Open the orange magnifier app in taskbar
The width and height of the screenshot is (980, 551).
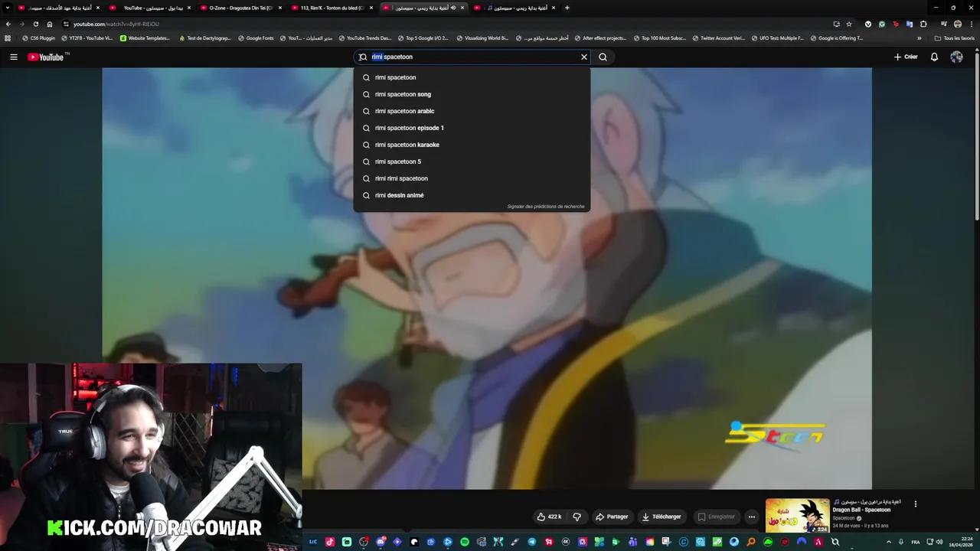[751, 542]
